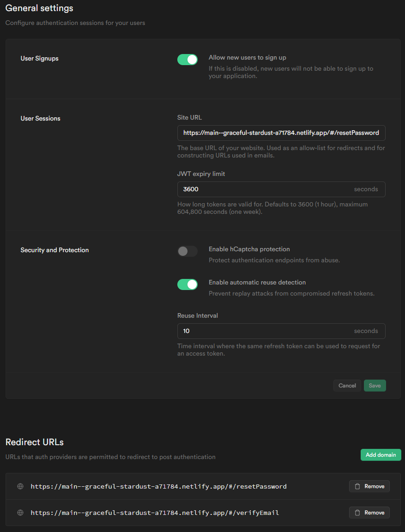405x532 pixels.
Task: Click the globe icon beside the resetPassword URL
Action: click(x=20, y=486)
